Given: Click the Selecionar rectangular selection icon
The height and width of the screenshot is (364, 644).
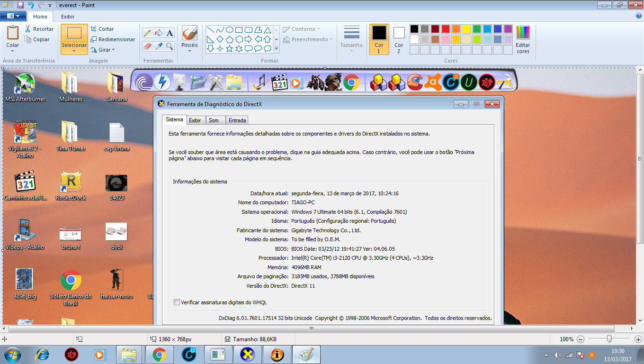Looking at the screenshot, I should coord(74,33).
